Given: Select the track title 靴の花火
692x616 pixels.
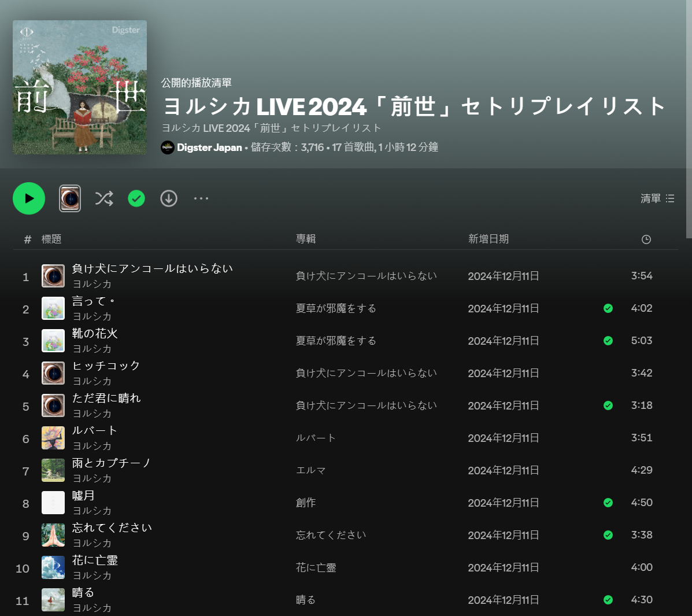Looking at the screenshot, I should [95, 333].
